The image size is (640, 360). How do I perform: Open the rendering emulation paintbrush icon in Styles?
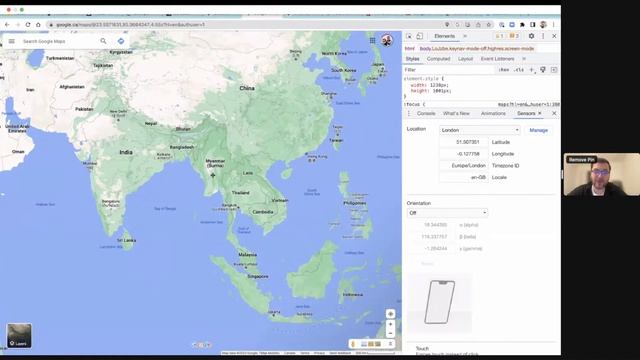pyautogui.click(x=543, y=70)
